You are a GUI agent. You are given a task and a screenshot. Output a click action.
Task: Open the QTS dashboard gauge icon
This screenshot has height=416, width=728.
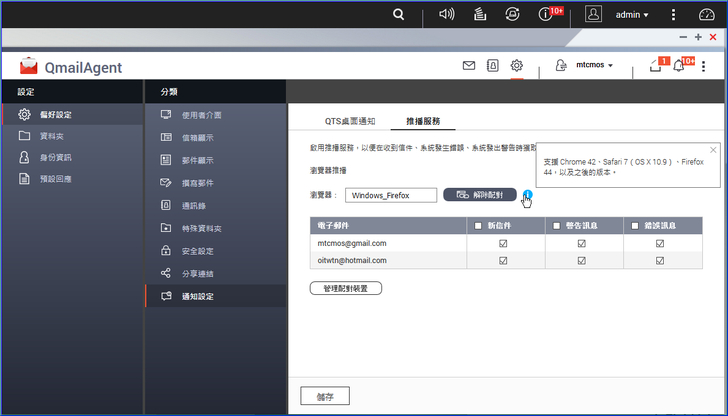[x=705, y=15]
